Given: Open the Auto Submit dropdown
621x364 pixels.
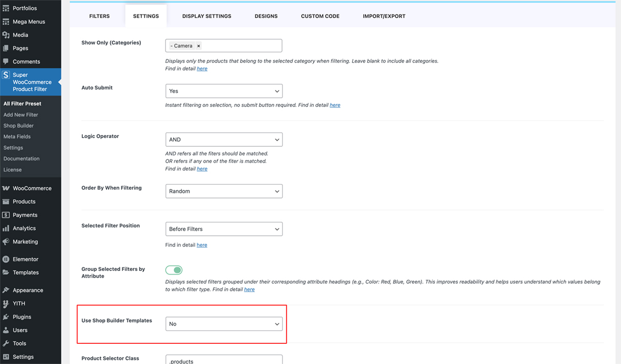Looking at the screenshot, I should coord(224,91).
